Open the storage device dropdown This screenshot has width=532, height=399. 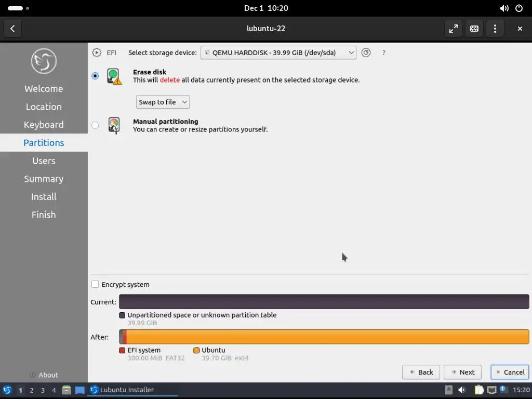(278, 52)
